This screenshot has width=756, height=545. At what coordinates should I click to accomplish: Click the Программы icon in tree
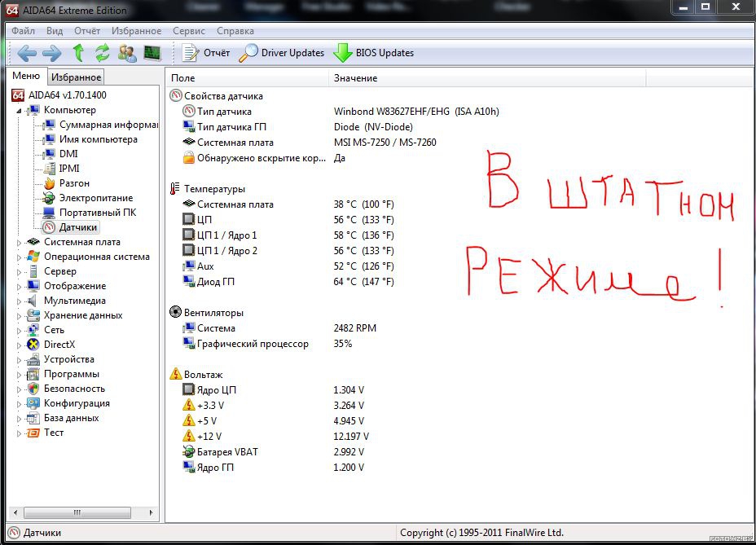pos(33,374)
